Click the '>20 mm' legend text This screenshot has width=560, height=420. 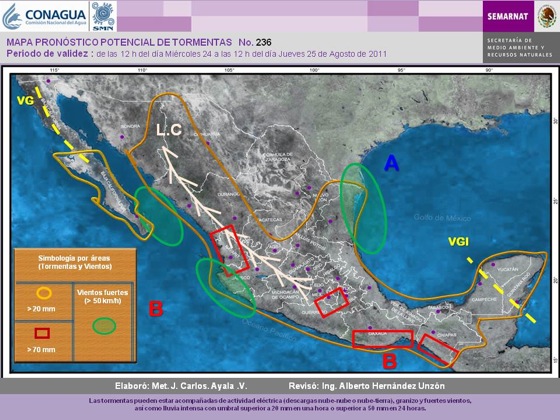(x=41, y=309)
